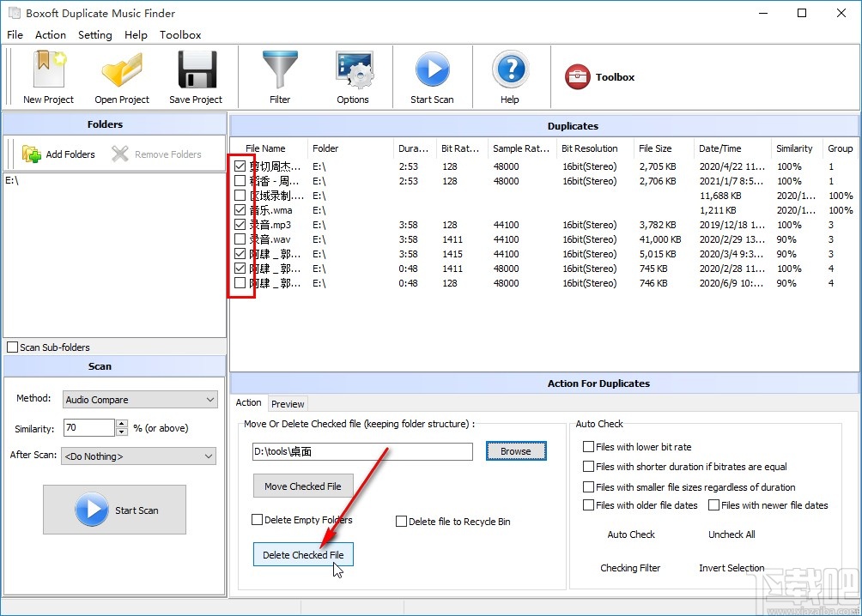Select the 5,015 KB file size cell
Screen dimensions: 862x616
coord(658,254)
